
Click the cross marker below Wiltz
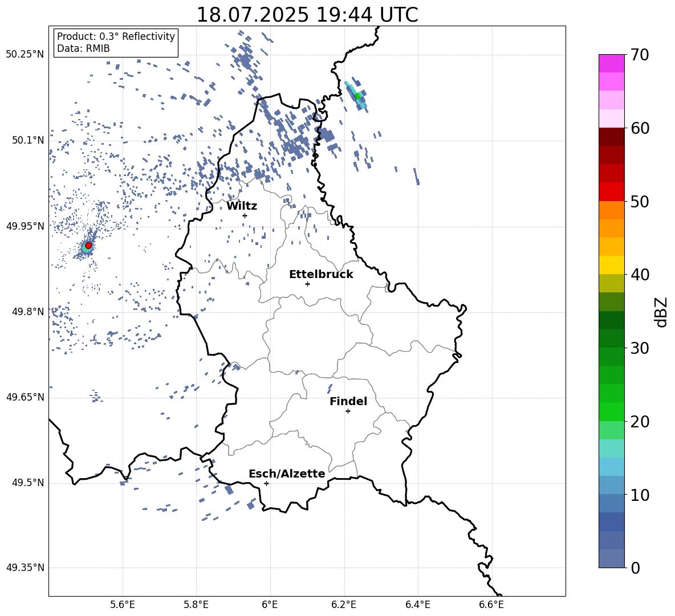pyautogui.click(x=245, y=215)
